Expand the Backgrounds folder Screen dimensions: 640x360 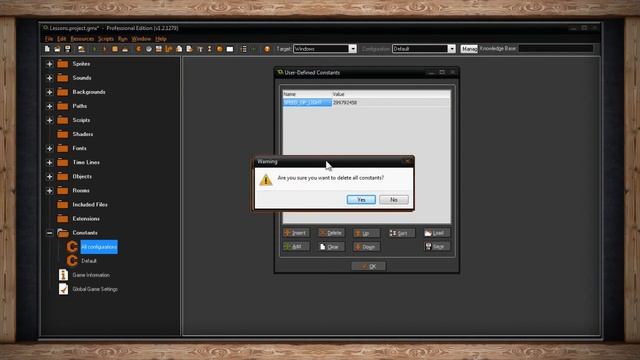(x=49, y=92)
